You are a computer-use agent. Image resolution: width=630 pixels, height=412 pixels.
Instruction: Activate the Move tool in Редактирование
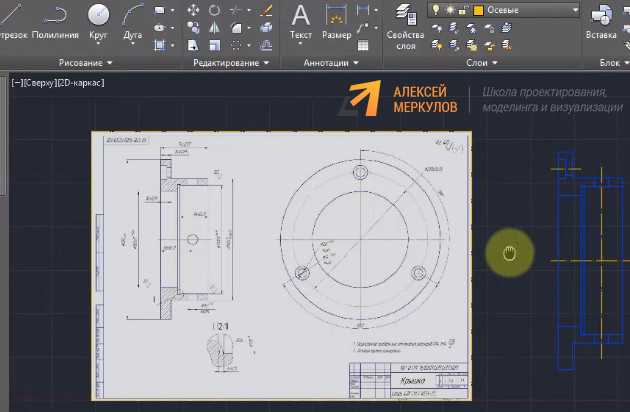pyautogui.click(x=193, y=10)
